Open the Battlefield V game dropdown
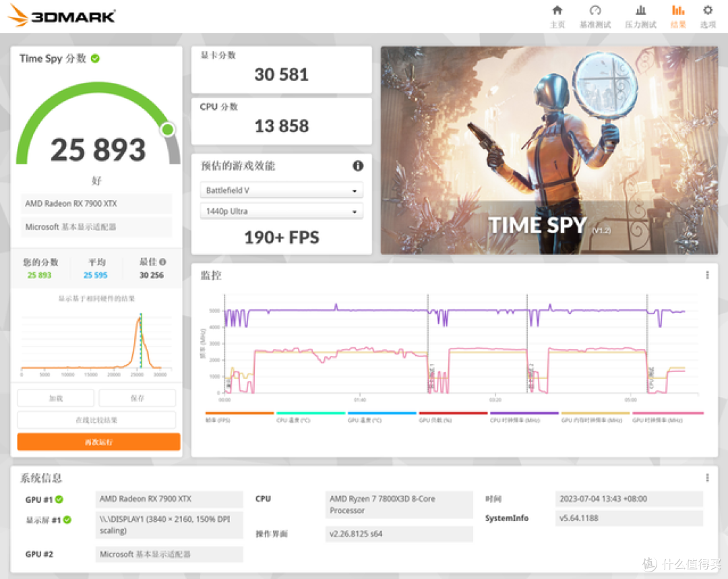 tap(281, 190)
